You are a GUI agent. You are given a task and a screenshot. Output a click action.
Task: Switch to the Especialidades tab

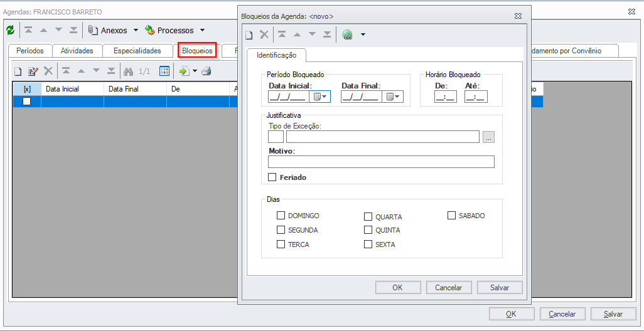pos(137,51)
